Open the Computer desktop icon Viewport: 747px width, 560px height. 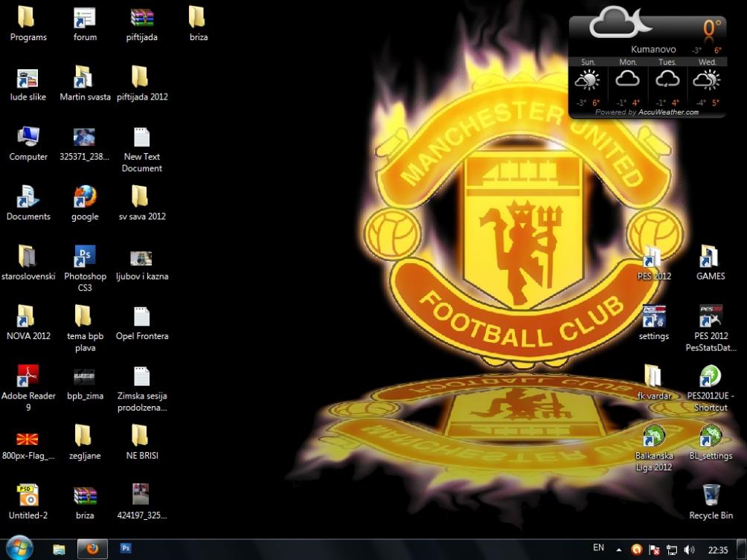point(28,138)
